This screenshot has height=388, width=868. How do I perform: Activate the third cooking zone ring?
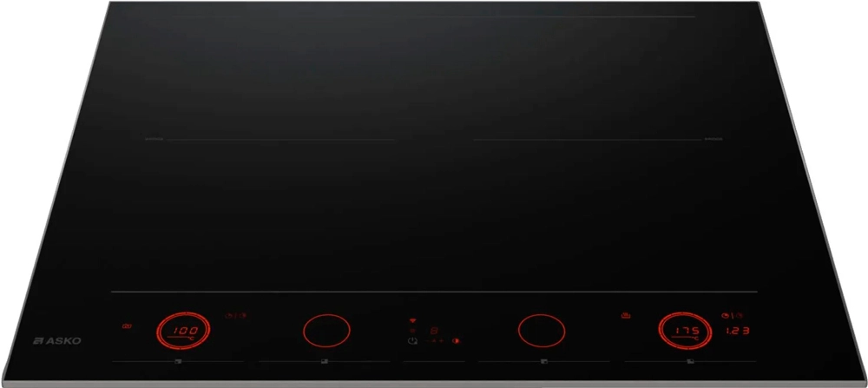tap(542, 331)
